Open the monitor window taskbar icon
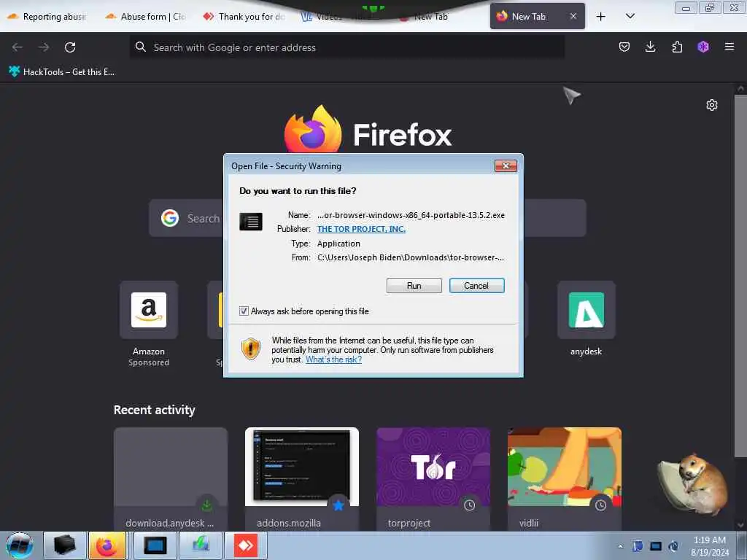 [155, 545]
